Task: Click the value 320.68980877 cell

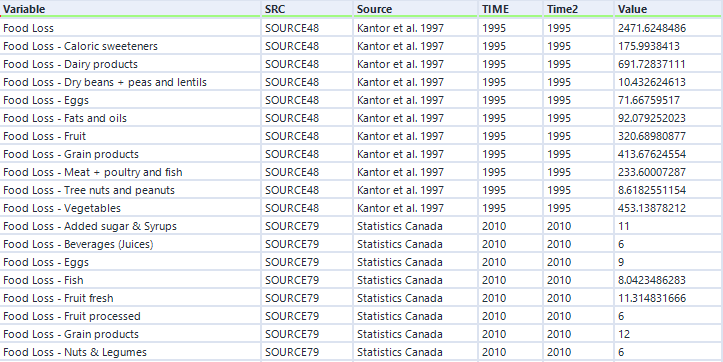Action: point(669,136)
